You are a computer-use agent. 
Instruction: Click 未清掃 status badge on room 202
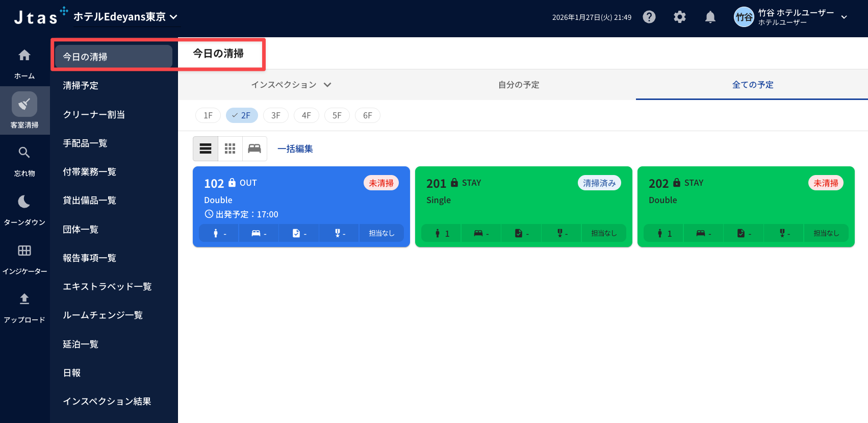tap(826, 183)
